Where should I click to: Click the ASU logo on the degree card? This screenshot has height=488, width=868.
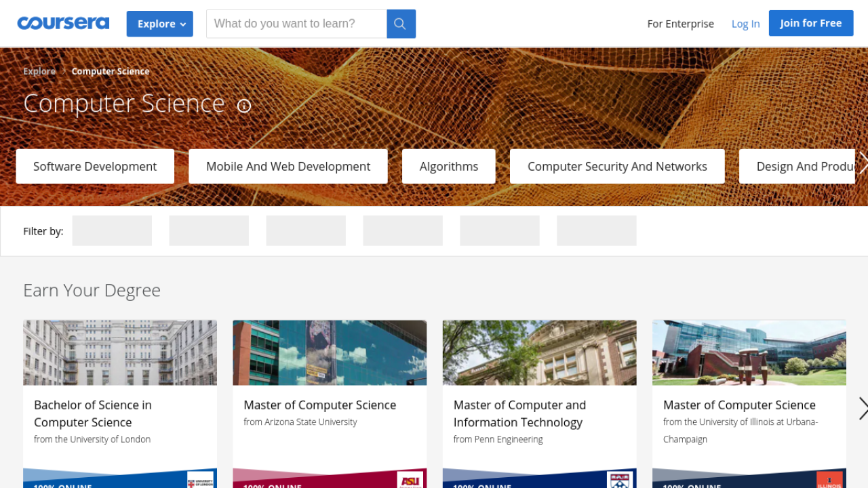point(410,480)
